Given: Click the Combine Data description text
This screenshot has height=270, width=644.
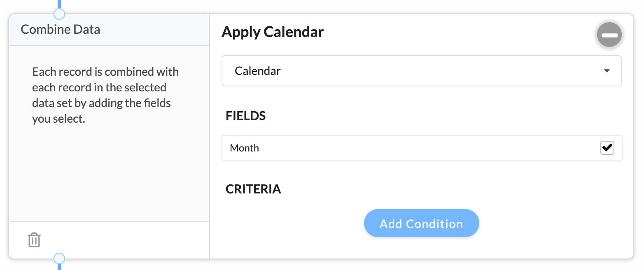Looking at the screenshot, I should (x=105, y=95).
